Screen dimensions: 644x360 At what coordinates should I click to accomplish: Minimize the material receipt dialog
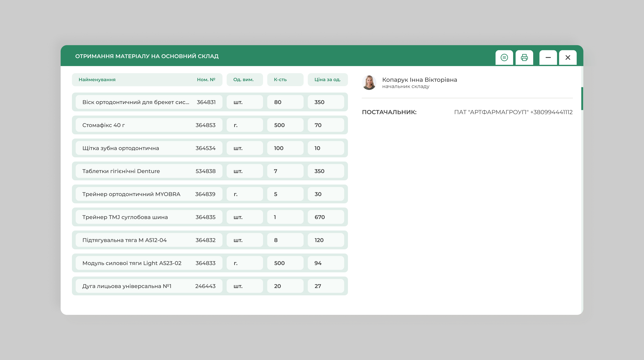548,58
